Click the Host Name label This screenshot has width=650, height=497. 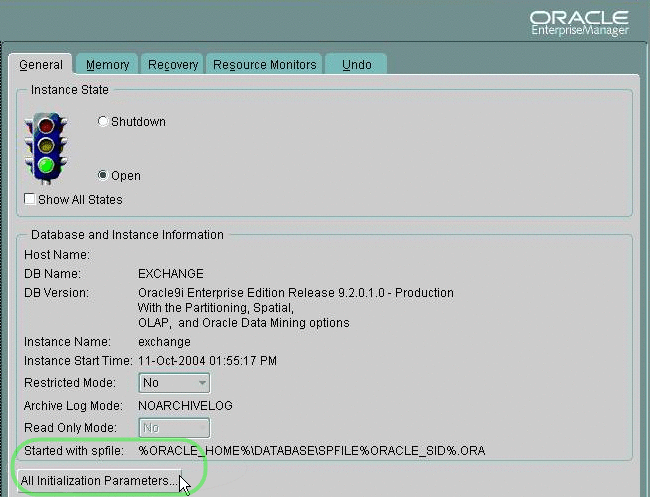point(57,255)
